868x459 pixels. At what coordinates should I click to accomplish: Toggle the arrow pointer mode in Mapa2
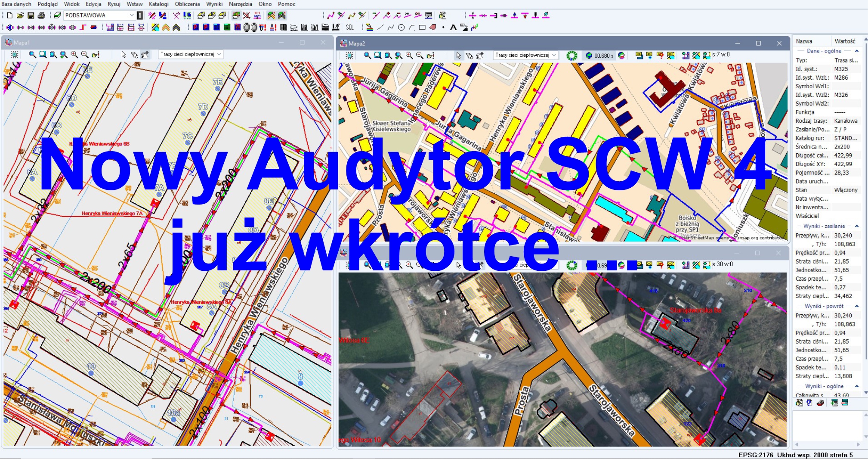point(458,56)
